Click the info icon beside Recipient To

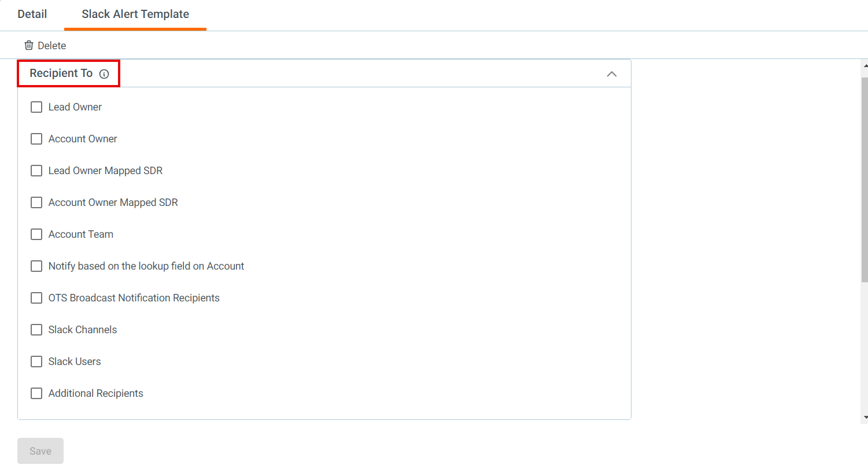(x=104, y=74)
